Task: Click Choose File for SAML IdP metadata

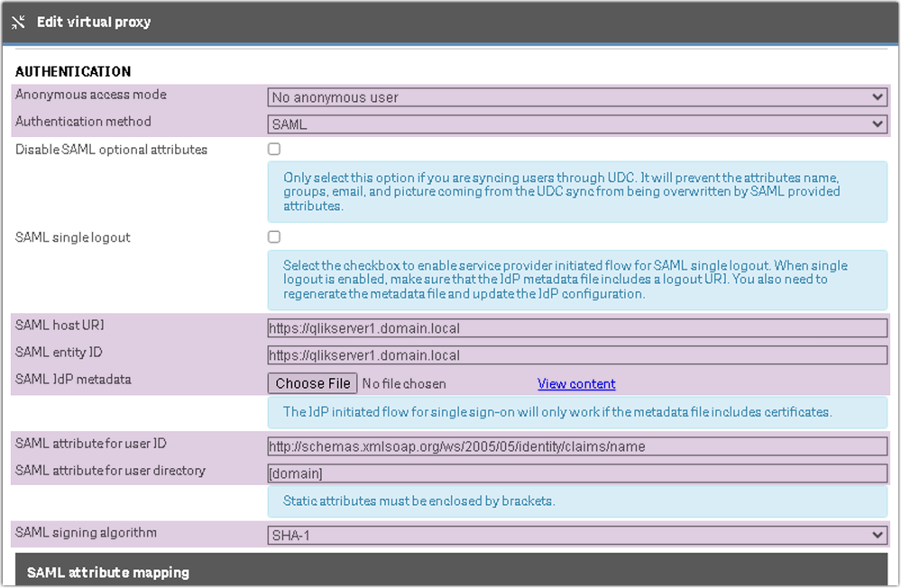Action: [x=311, y=382]
